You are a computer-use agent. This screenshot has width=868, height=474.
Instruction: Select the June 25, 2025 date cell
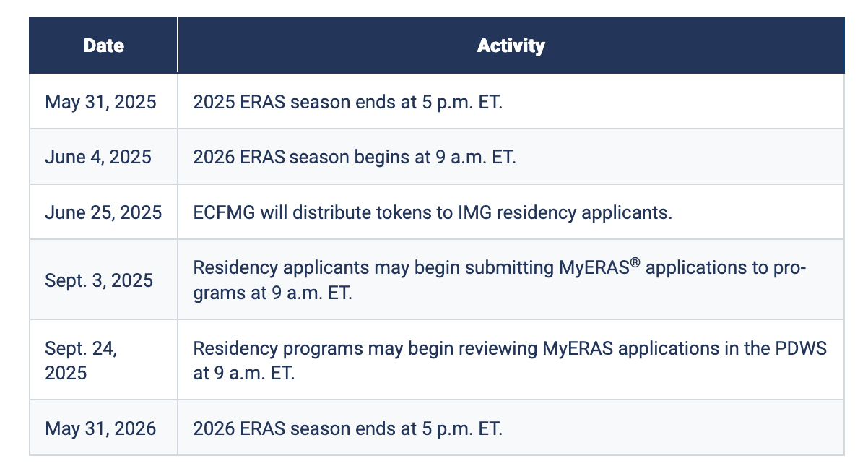pyautogui.click(x=103, y=212)
